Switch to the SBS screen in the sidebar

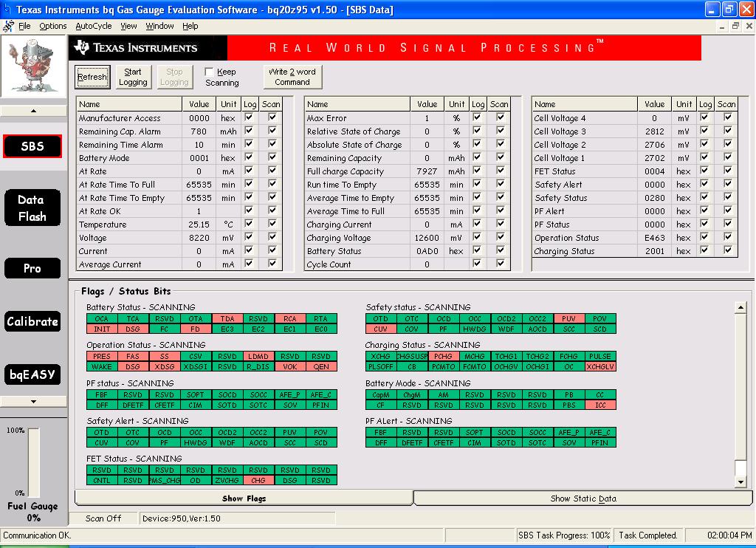(32, 146)
